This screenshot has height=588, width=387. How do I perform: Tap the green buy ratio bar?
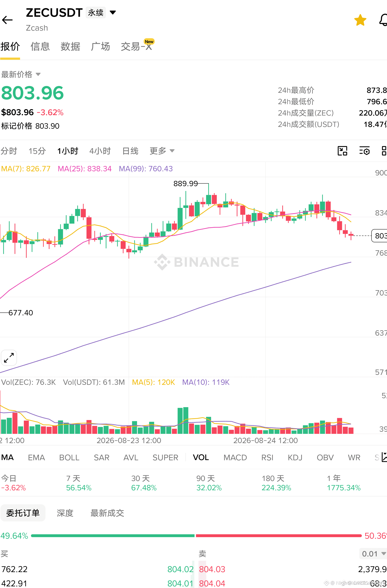click(113, 536)
